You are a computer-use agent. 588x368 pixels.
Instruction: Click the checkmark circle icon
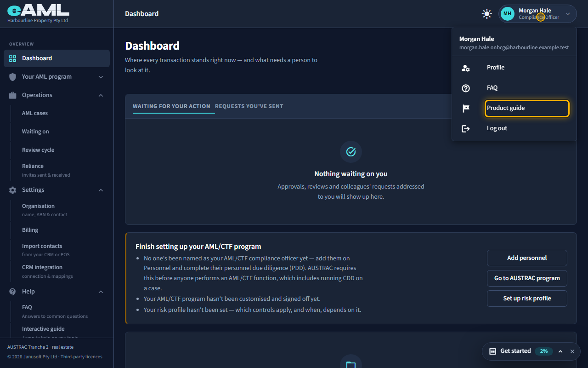[351, 152]
